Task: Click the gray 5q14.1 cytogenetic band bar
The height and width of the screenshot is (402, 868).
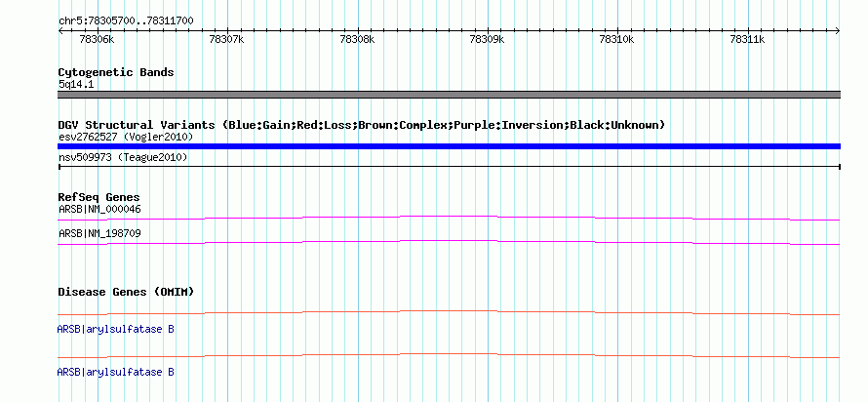Action: (449, 95)
